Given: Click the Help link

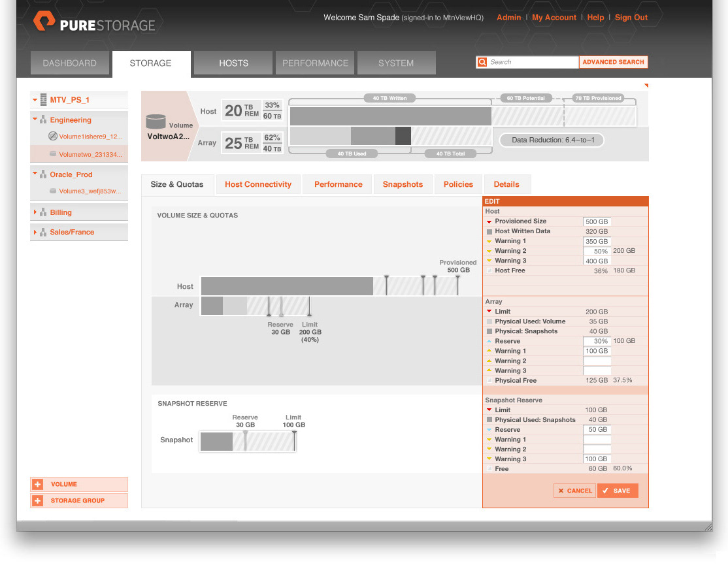Looking at the screenshot, I should [595, 18].
